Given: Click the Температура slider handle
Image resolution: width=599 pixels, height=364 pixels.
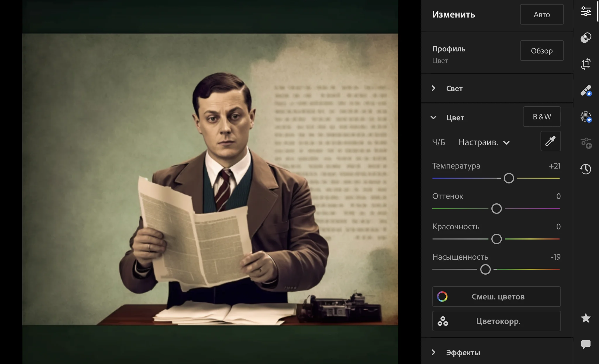Looking at the screenshot, I should click(x=509, y=178).
